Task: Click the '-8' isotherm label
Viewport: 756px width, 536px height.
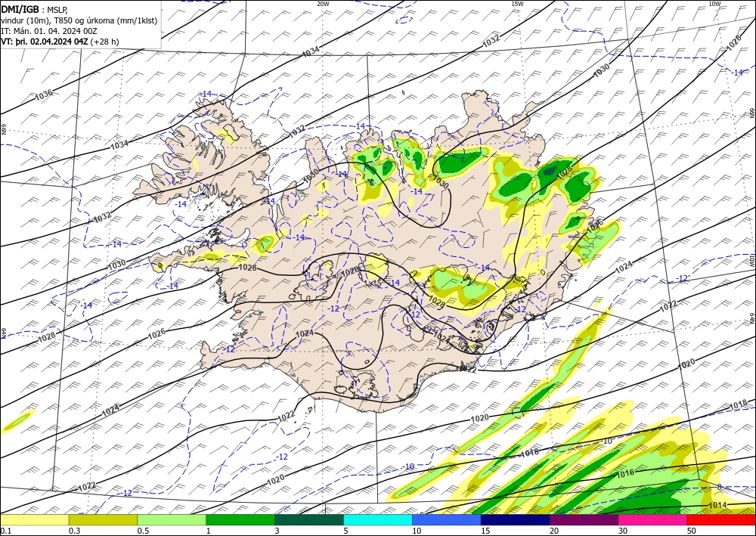Action: coord(717,488)
